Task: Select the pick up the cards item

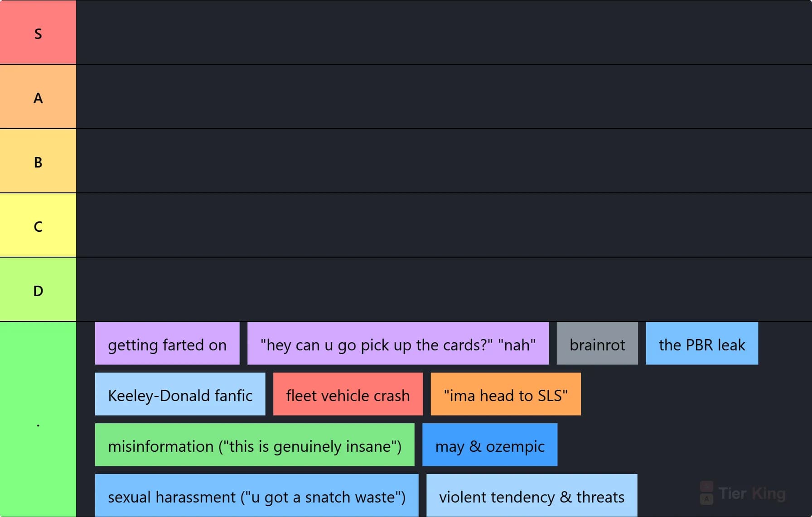Action: coord(398,343)
